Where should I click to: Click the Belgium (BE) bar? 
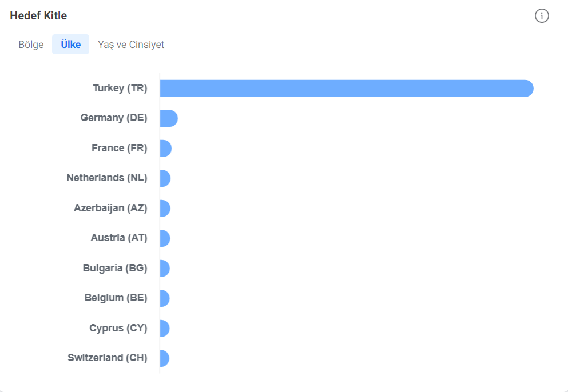[165, 299]
